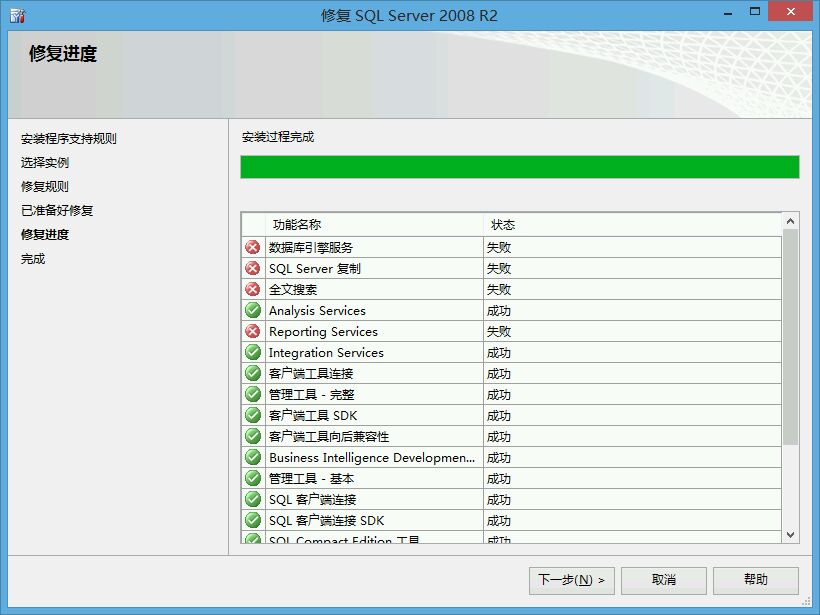The height and width of the screenshot is (615, 820).
Task: Click the green success icon beside Analysis Services
Action: 253,310
